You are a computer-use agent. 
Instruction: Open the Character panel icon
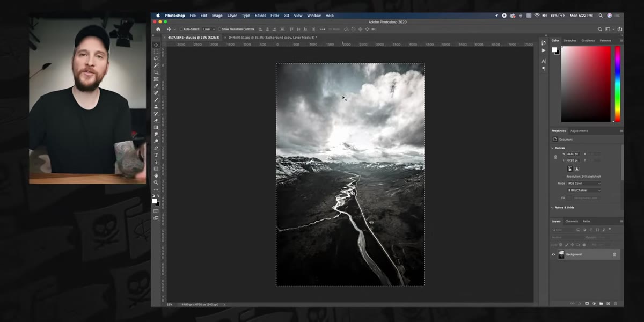tap(544, 61)
